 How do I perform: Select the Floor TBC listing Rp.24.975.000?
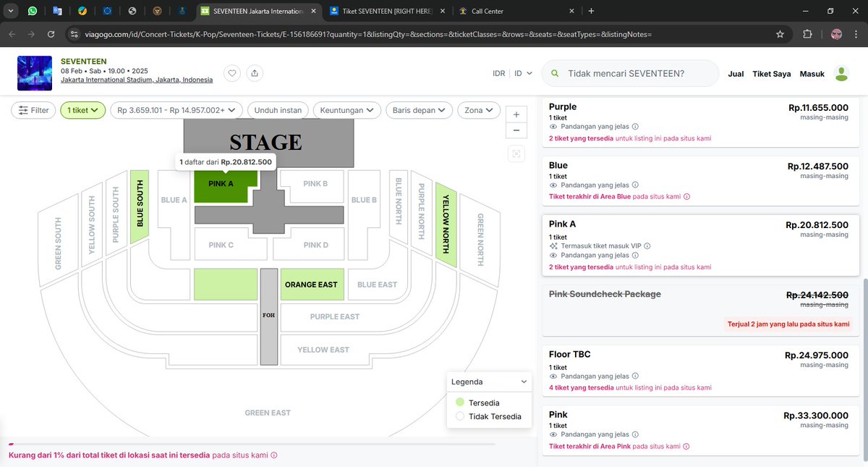(x=702, y=370)
